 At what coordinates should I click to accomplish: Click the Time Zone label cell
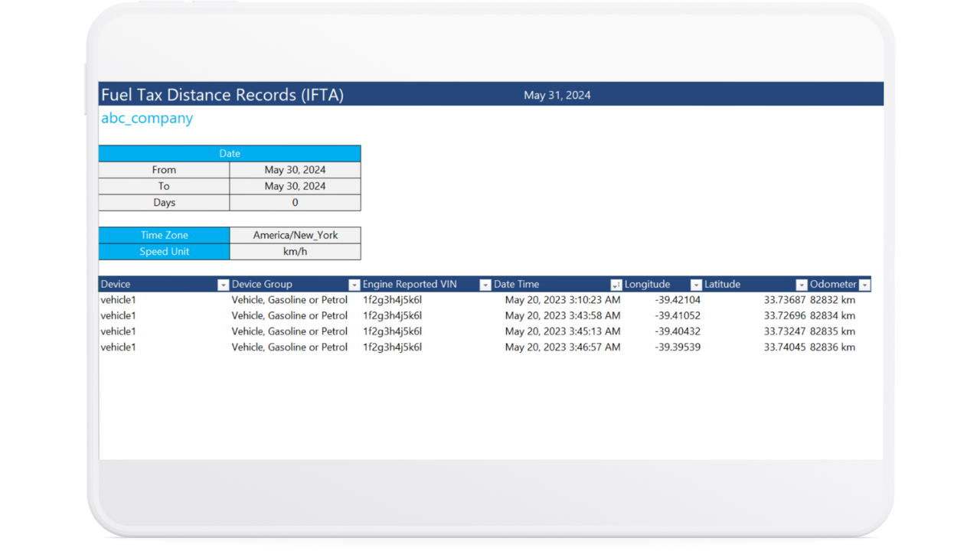(164, 235)
